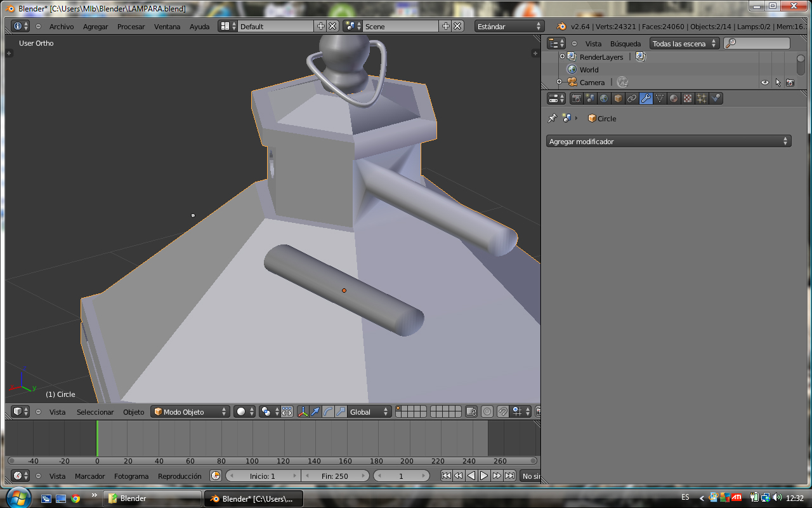This screenshot has width=812, height=508.
Task: Toggle the 3D manipulator widget on/off
Action: tap(303, 411)
